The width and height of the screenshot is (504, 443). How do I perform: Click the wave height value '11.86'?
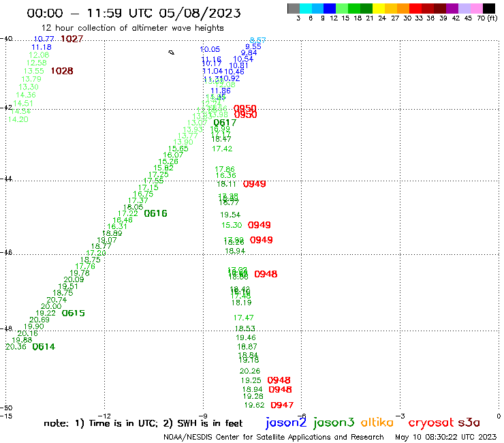click(221, 91)
